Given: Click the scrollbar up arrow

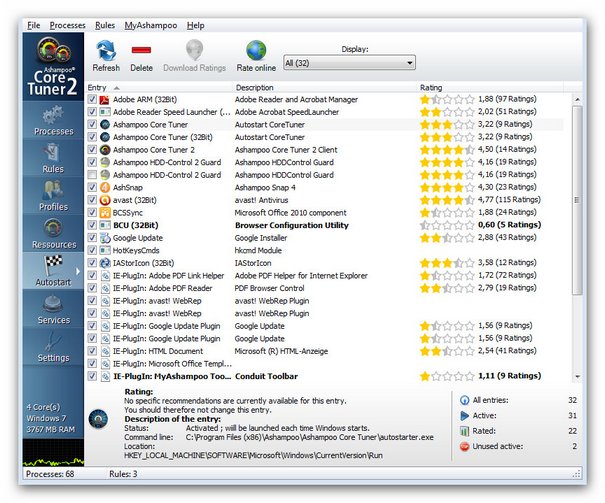Looking at the screenshot, I should [x=577, y=100].
